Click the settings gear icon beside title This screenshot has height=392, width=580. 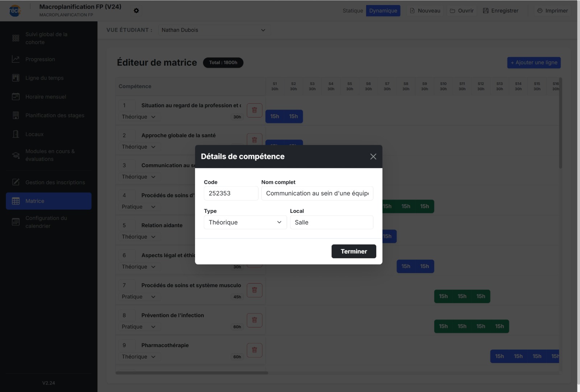coord(136,11)
